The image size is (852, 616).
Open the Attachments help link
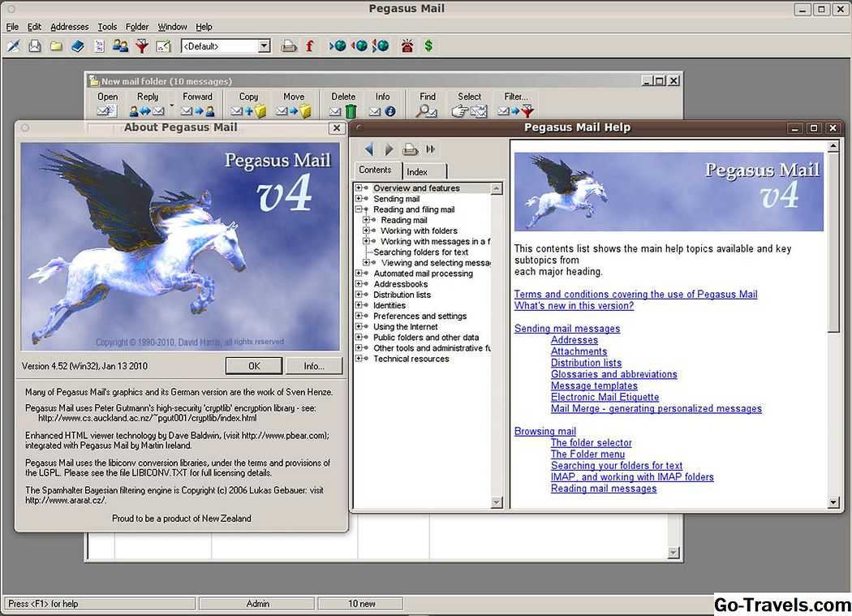(x=579, y=351)
